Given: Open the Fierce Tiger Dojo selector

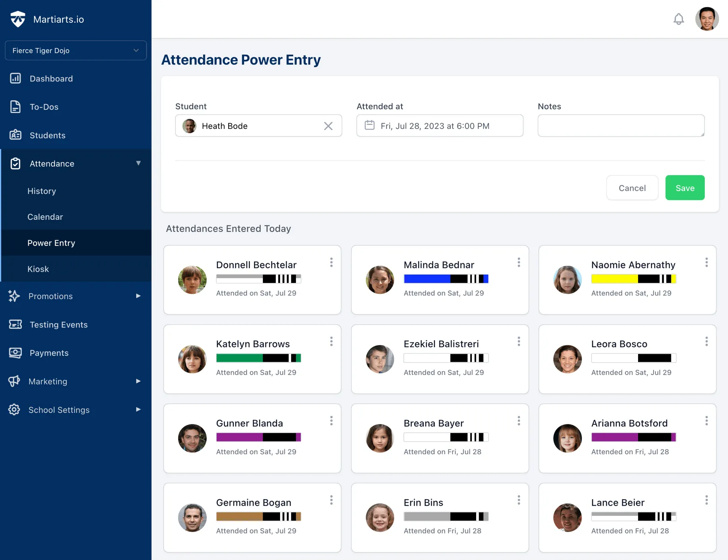Looking at the screenshot, I should [x=75, y=50].
